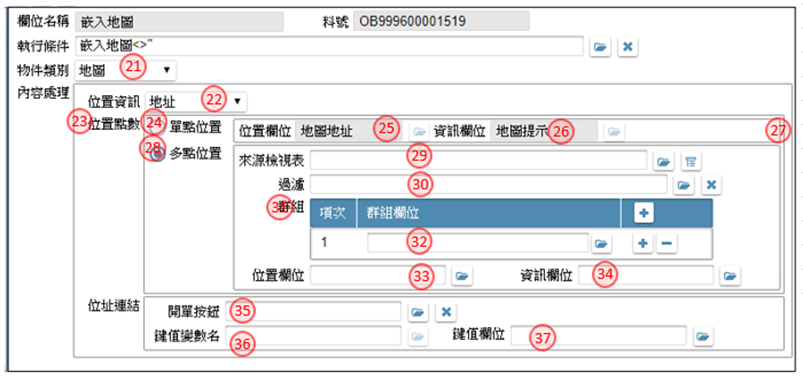Click 來源檢視表 input field
This screenshot has width=803, height=379.
click(x=479, y=161)
